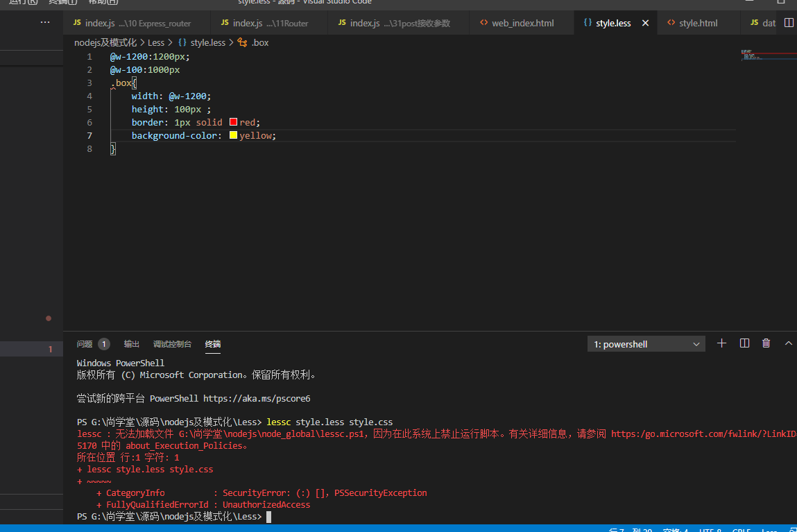Click 'UnauthorizedAccess' text in terminal

click(x=266, y=504)
